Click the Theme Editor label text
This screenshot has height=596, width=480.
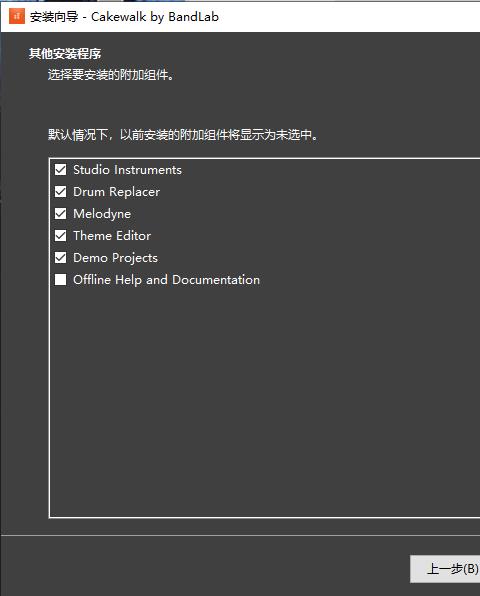coord(112,236)
